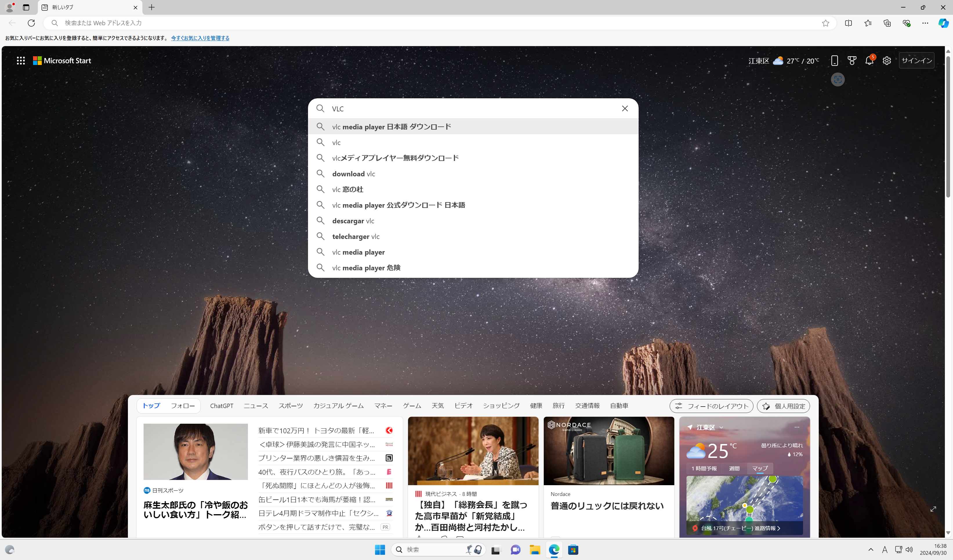
Task: Select 週間 weather tab
Action: [x=734, y=468]
